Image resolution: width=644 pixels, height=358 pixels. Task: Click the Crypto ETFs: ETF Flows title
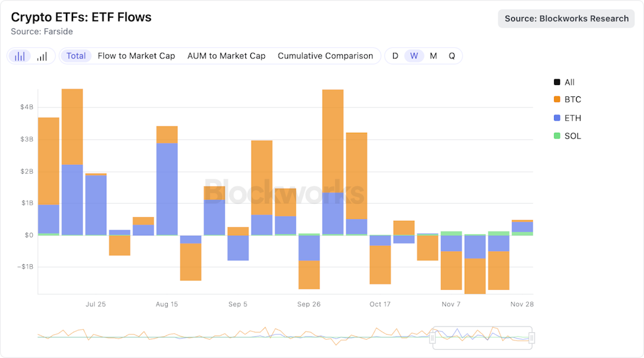click(x=81, y=17)
